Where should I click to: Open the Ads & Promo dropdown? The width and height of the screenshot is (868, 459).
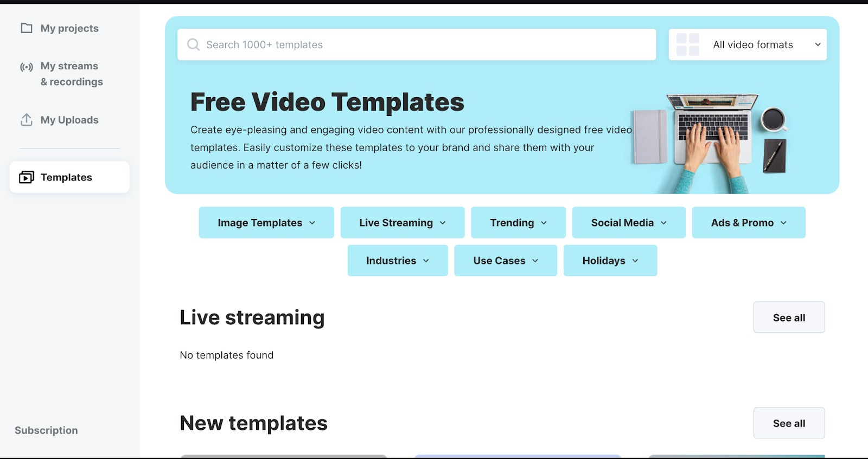(748, 223)
